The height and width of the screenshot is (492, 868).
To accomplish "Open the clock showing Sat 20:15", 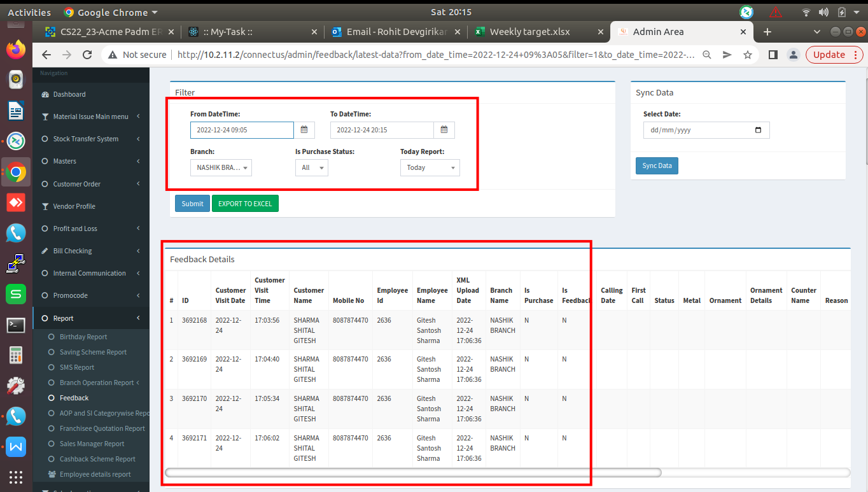I will 451,12.
